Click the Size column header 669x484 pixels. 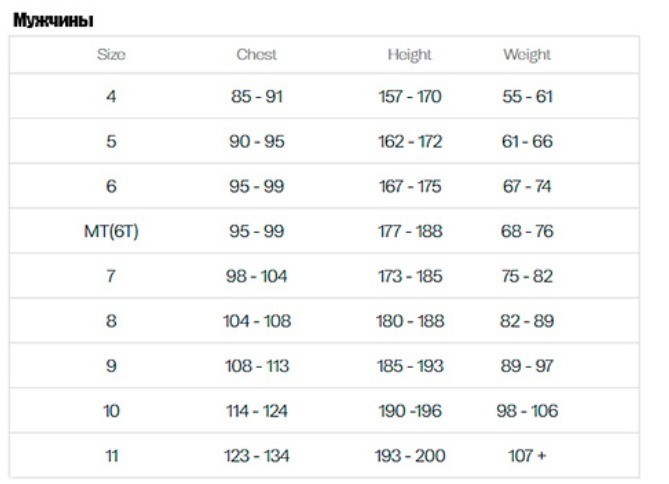point(111,55)
